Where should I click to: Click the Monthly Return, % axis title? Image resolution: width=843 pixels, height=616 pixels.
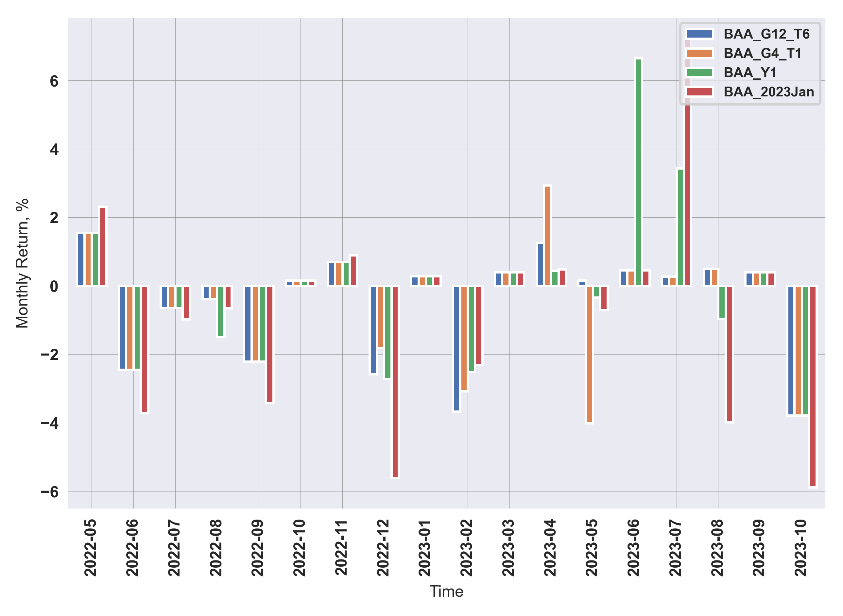click(22, 263)
